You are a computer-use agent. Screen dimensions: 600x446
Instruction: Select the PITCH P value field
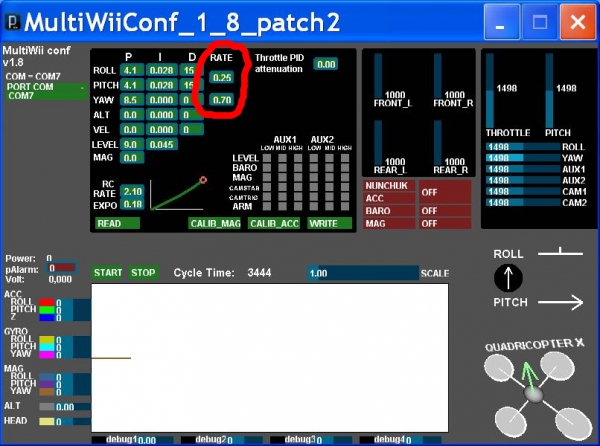tap(132, 85)
